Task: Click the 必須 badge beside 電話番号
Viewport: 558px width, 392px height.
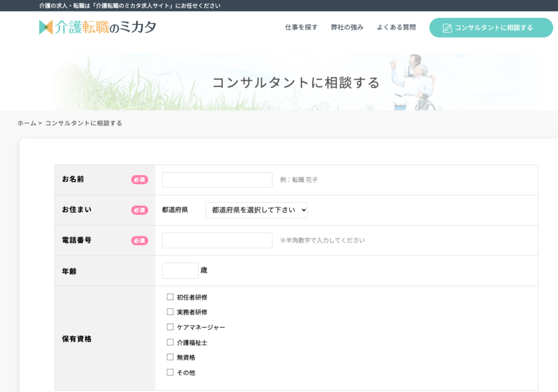Action: tap(139, 241)
